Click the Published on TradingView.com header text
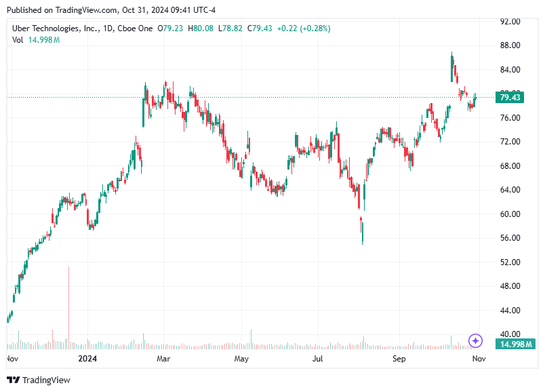The image size is (545, 392). [111, 10]
